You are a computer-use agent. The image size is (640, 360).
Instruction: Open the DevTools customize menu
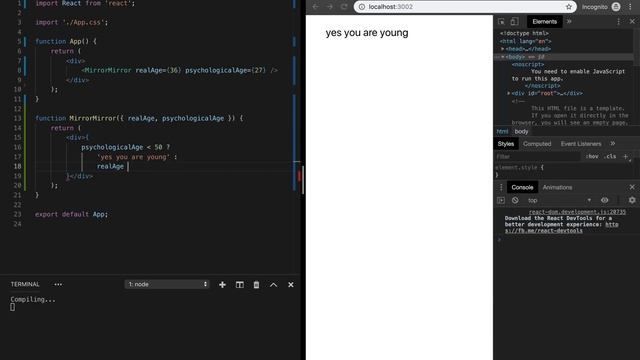click(x=618, y=22)
